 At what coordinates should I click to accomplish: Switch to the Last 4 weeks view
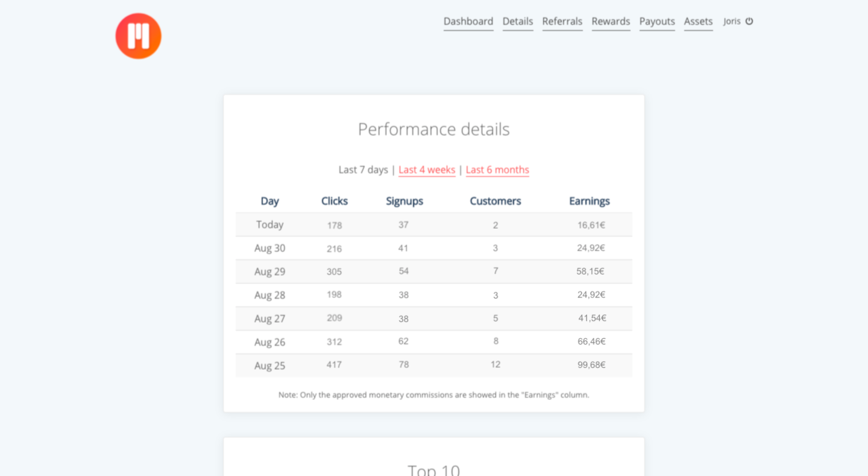[x=427, y=170]
